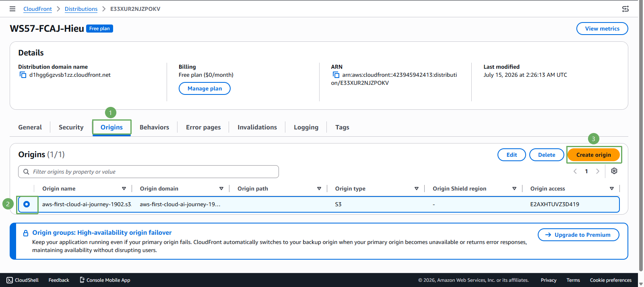Click the page vertical scrollbar
The image size is (644, 287).
coord(641,137)
